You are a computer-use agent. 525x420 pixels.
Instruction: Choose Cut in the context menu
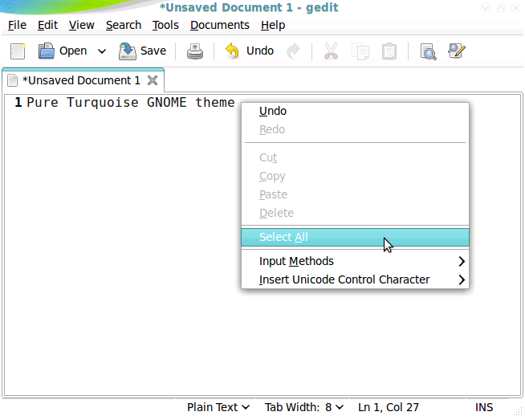(x=356, y=157)
